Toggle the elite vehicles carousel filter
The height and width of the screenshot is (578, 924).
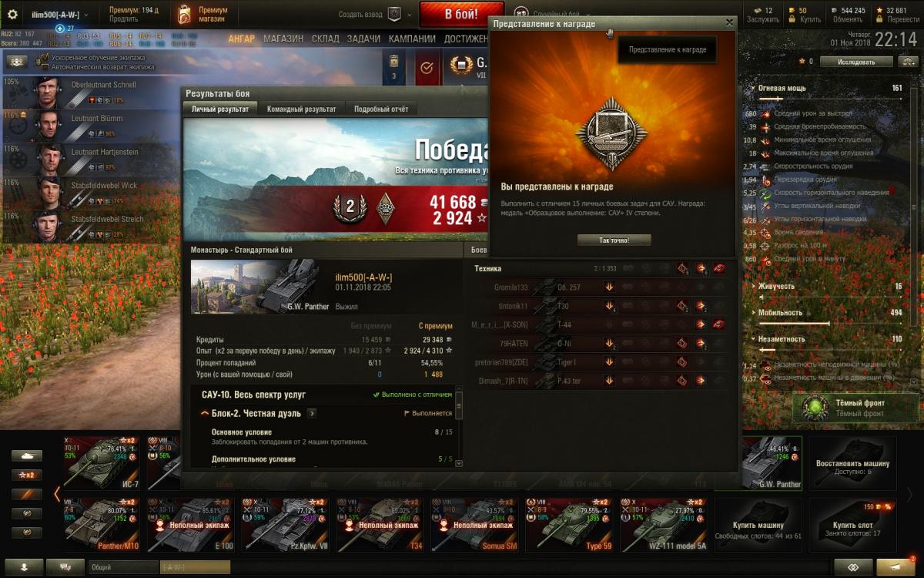[27, 513]
